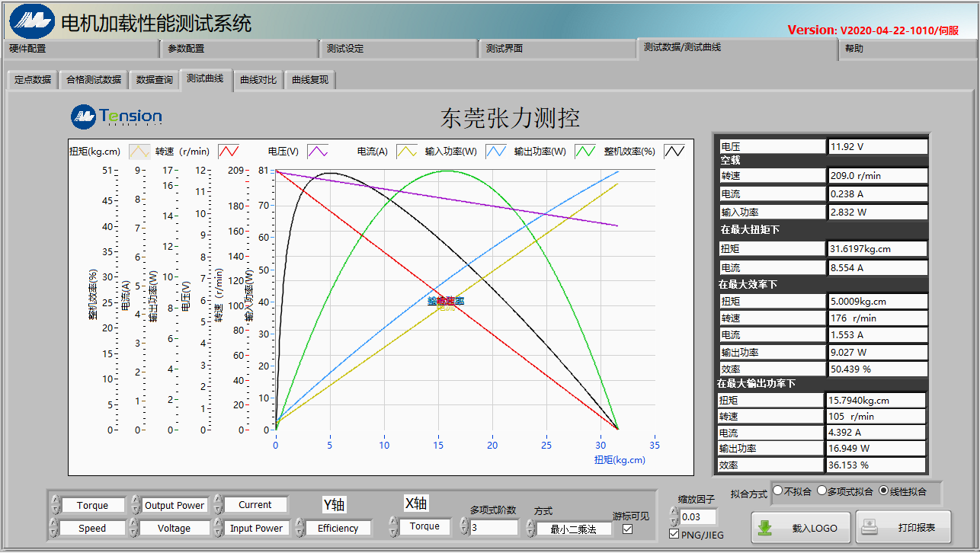Click the 多项式阶数 polynomial order input field
The height and width of the screenshot is (553, 980).
click(493, 527)
